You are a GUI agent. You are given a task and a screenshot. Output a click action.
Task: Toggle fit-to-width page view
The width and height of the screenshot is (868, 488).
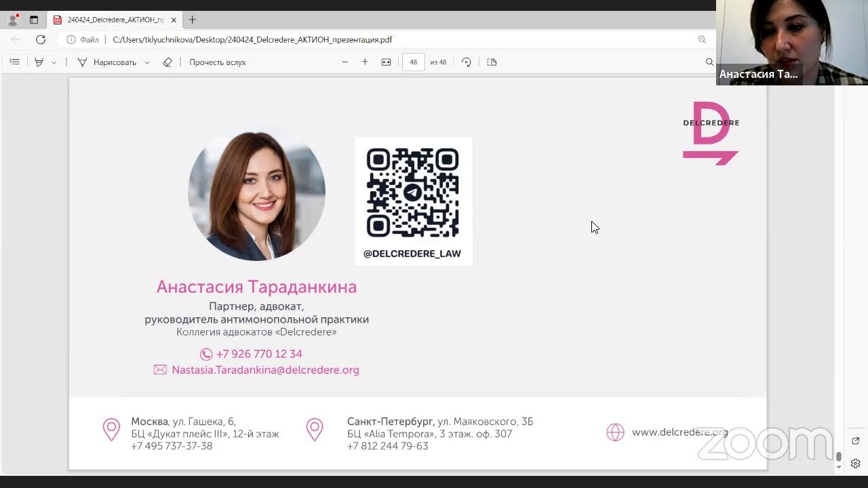coord(386,62)
